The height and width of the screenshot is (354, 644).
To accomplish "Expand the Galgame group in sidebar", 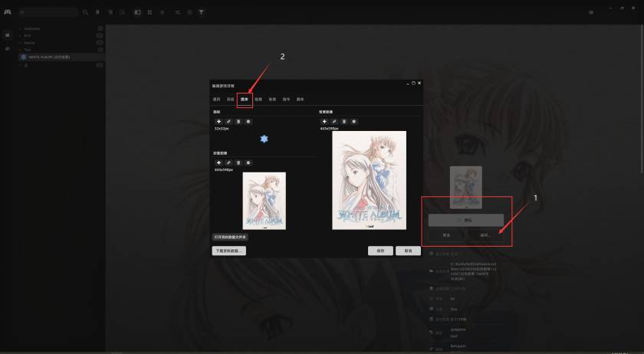I will click(x=32, y=28).
